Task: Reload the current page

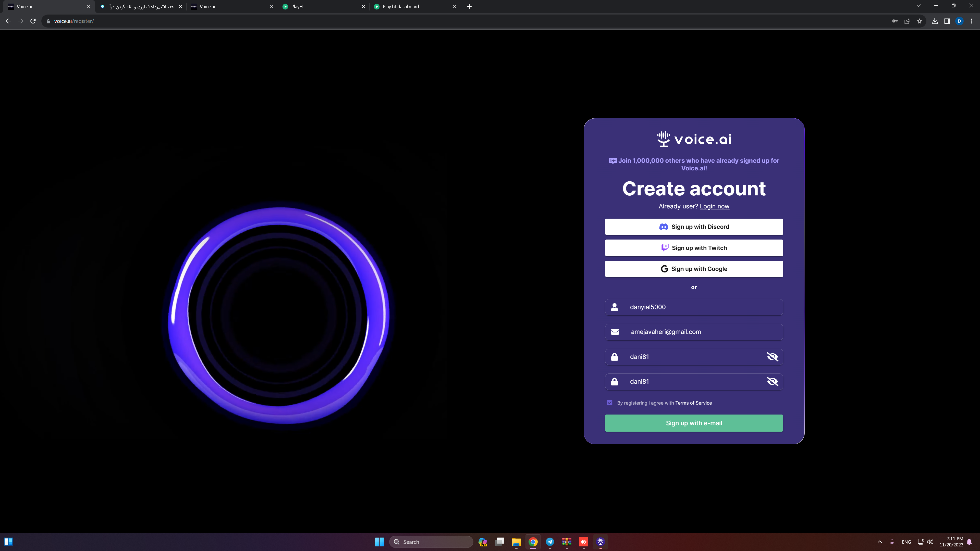Action: click(x=33, y=21)
